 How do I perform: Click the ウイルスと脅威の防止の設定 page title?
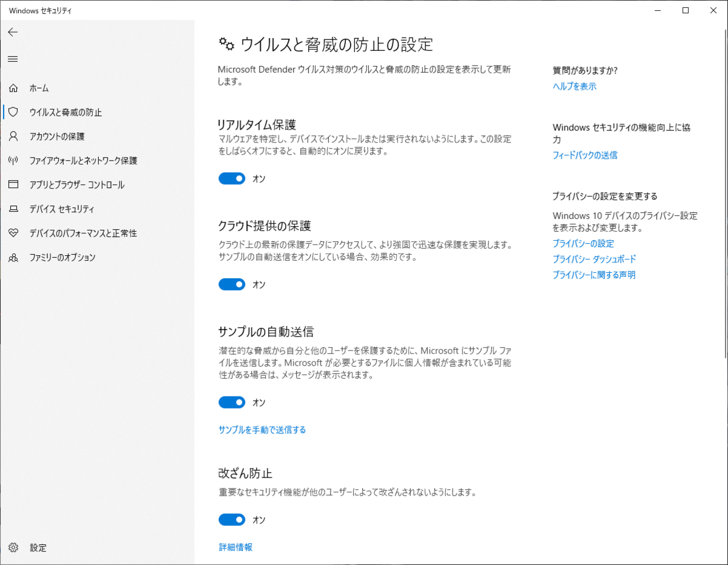337,44
